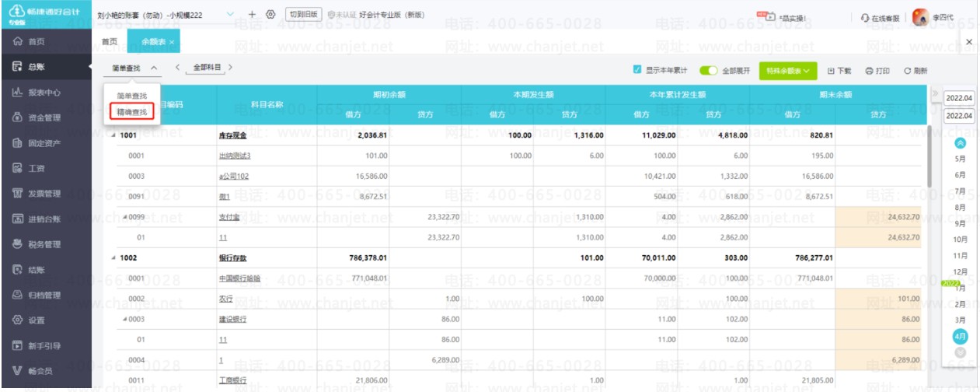The width and height of the screenshot is (980, 392).
Task: Click 切到旧版 button
Action: [x=303, y=15]
